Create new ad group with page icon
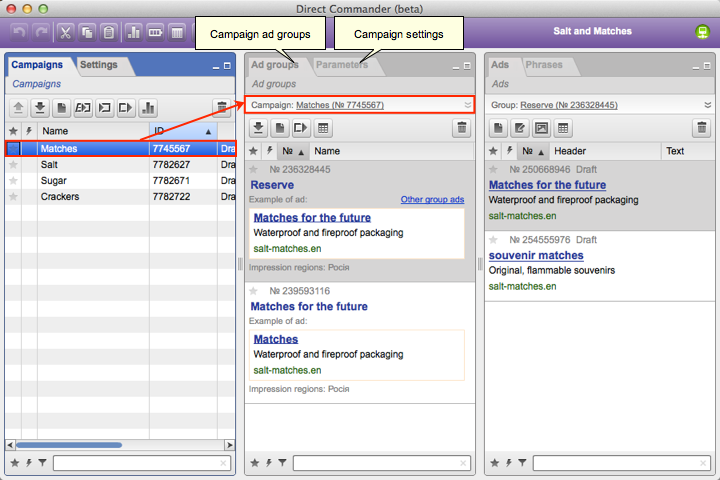Viewport: 720px width, 480px height. (x=280, y=128)
